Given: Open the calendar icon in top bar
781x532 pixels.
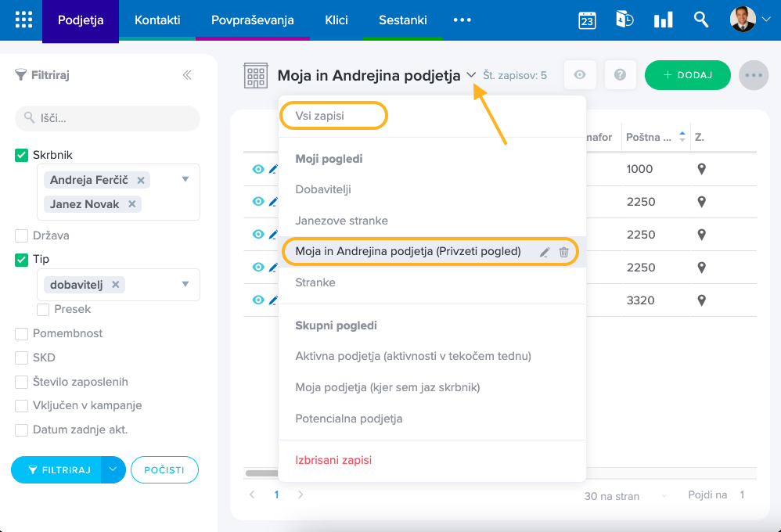Looking at the screenshot, I should tap(587, 20).
